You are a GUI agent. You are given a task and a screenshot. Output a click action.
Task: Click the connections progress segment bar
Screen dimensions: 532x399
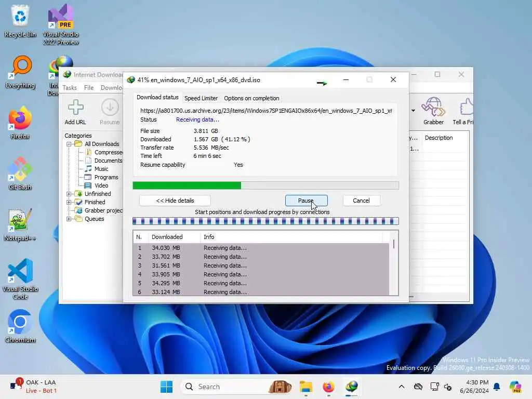(265, 221)
